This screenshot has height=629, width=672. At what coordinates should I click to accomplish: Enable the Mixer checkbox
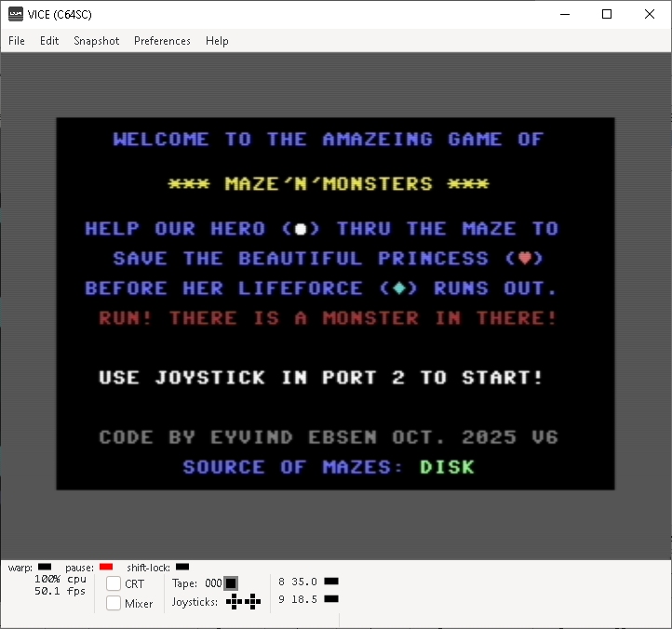114,603
